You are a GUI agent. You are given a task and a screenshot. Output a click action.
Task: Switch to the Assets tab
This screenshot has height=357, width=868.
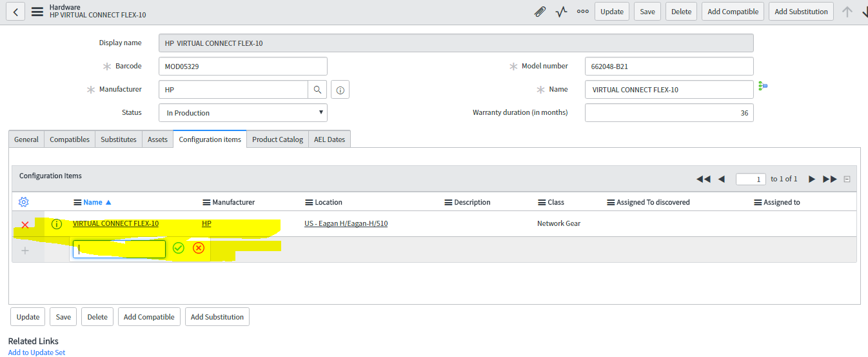(157, 139)
